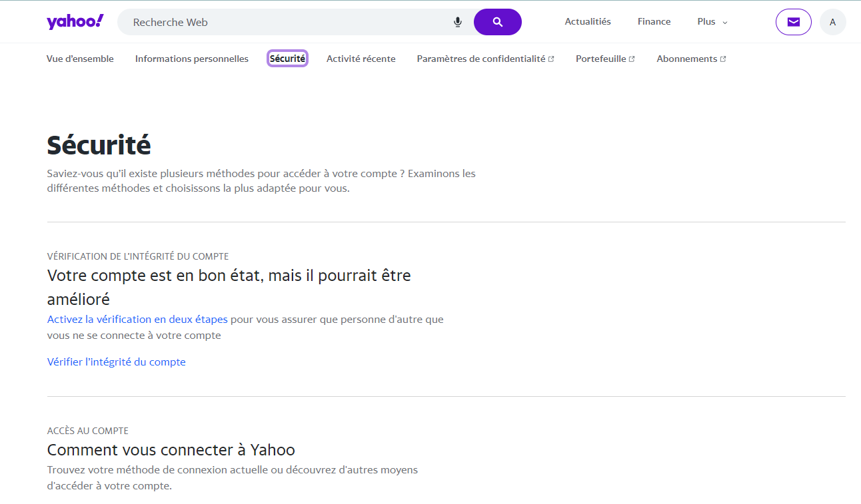
Task: Open the account avatar 'A' menu
Action: click(833, 22)
